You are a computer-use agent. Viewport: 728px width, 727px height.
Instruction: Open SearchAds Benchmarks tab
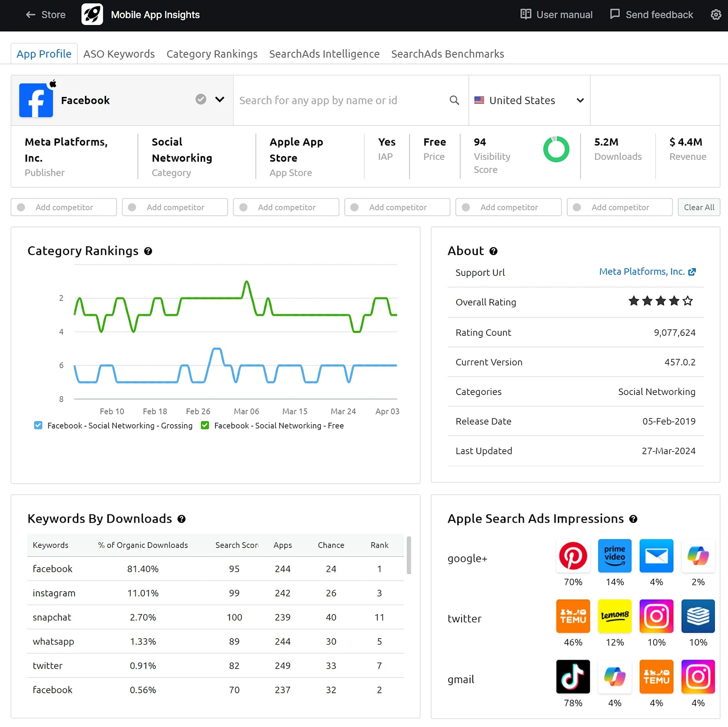tap(448, 54)
